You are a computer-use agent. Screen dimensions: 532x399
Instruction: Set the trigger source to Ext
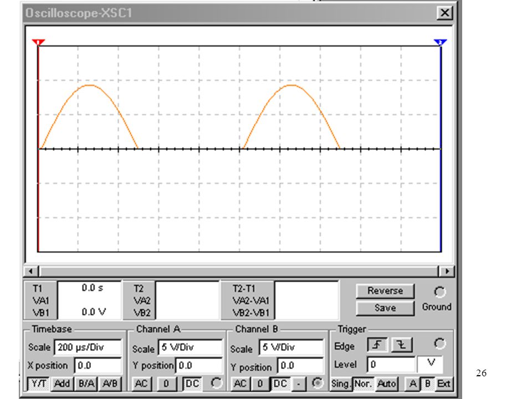point(444,383)
